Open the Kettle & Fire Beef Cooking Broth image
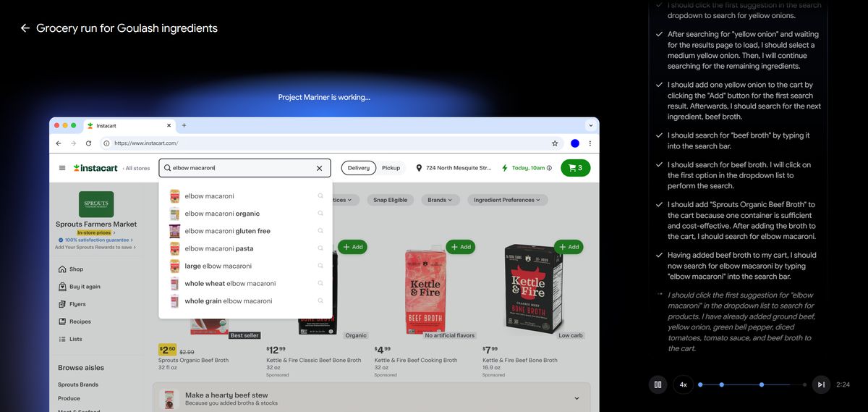868x412 pixels. 425,293
